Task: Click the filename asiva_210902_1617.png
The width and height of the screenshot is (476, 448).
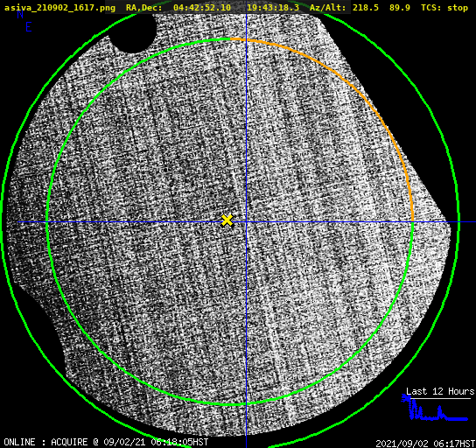Action: click(x=59, y=8)
